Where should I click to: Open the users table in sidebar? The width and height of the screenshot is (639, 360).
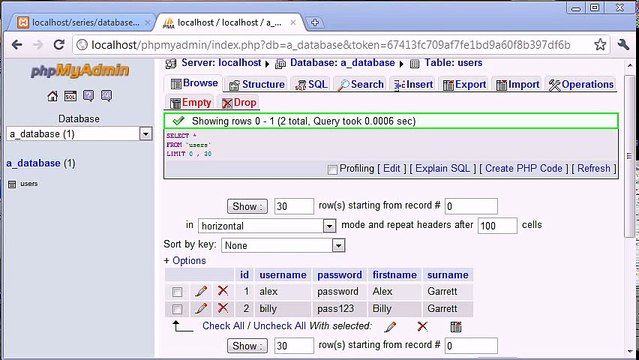tap(29, 184)
